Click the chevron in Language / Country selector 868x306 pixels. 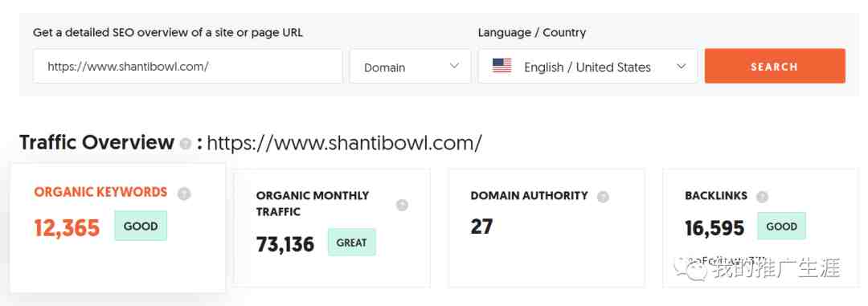click(682, 66)
